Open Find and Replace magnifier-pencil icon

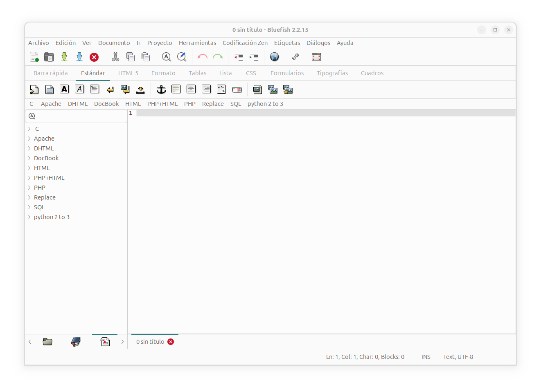pyautogui.click(x=182, y=57)
